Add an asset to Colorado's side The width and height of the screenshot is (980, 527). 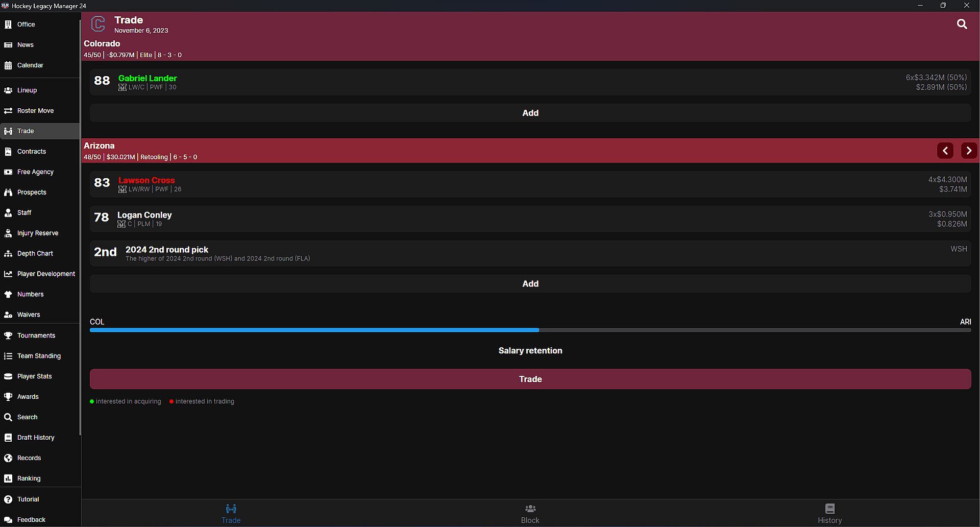pos(530,113)
